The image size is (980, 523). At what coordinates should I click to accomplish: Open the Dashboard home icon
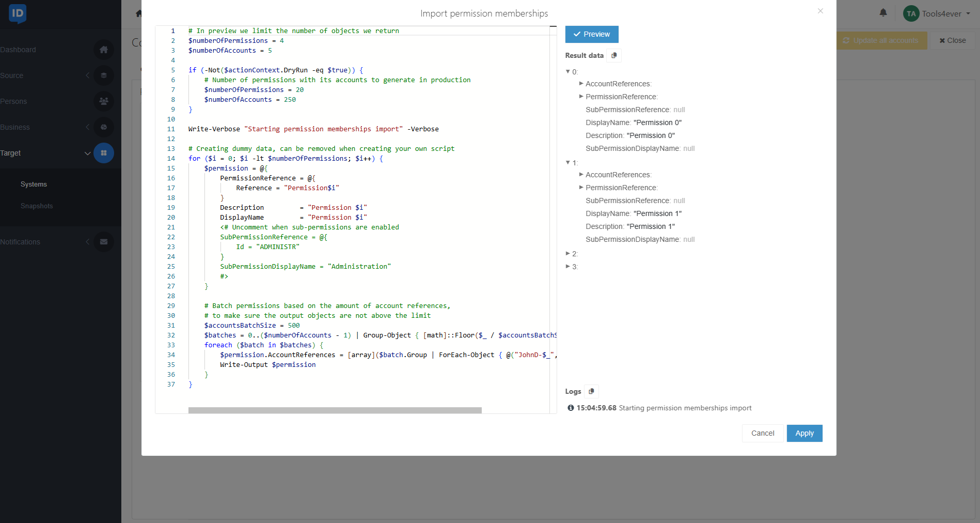click(x=104, y=50)
